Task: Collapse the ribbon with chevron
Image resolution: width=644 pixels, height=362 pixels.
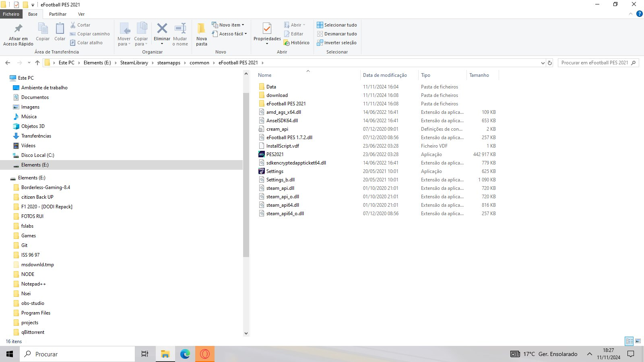Action: click(x=631, y=14)
